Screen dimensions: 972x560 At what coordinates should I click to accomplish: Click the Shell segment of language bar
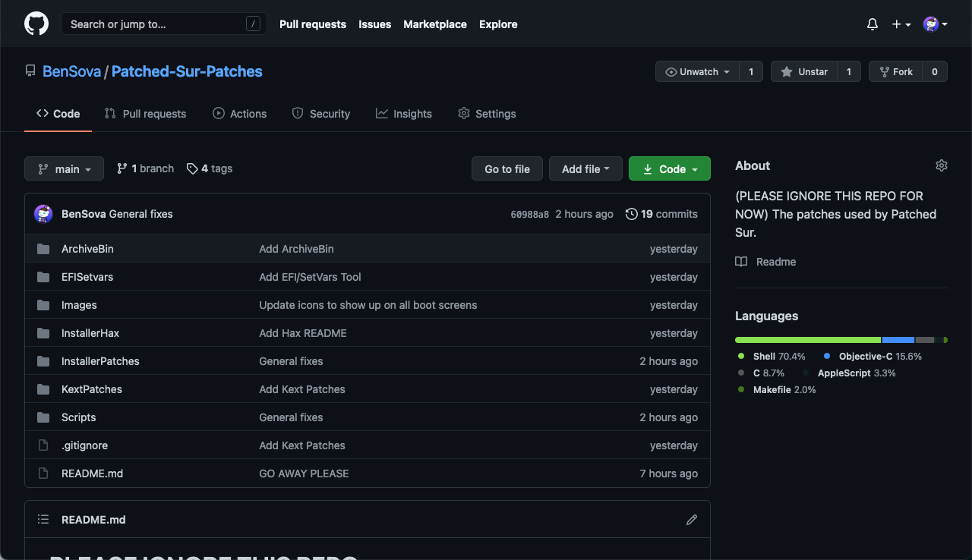pos(808,340)
